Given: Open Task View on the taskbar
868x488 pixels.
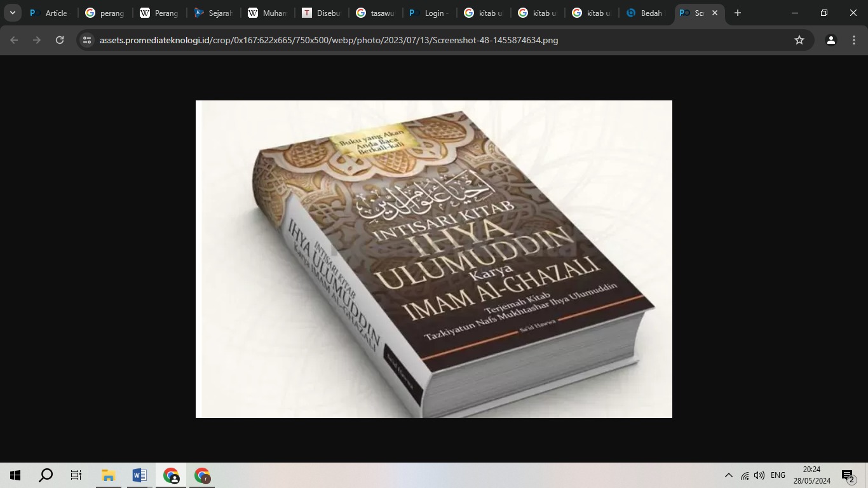Looking at the screenshot, I should coord(76,475).
